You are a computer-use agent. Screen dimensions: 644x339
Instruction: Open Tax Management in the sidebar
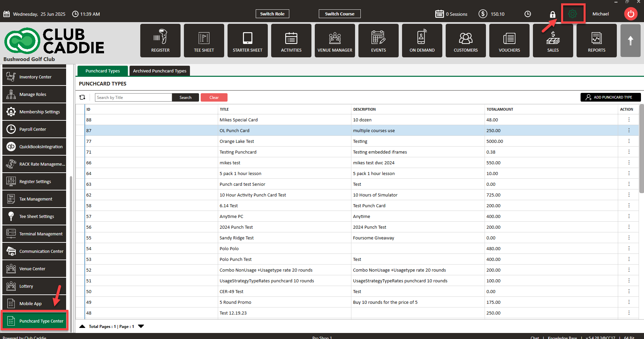click(34, 199)
